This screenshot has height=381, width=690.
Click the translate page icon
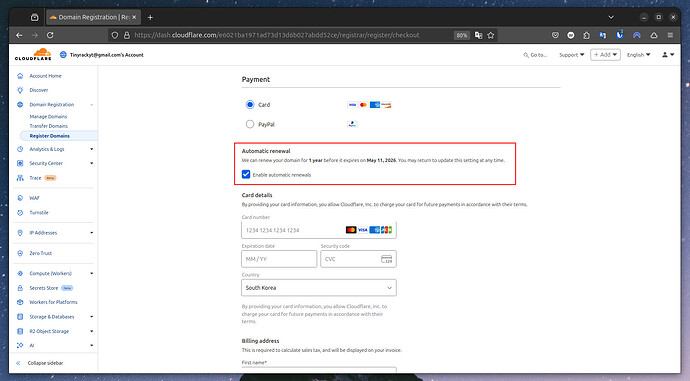click(478, 35)
